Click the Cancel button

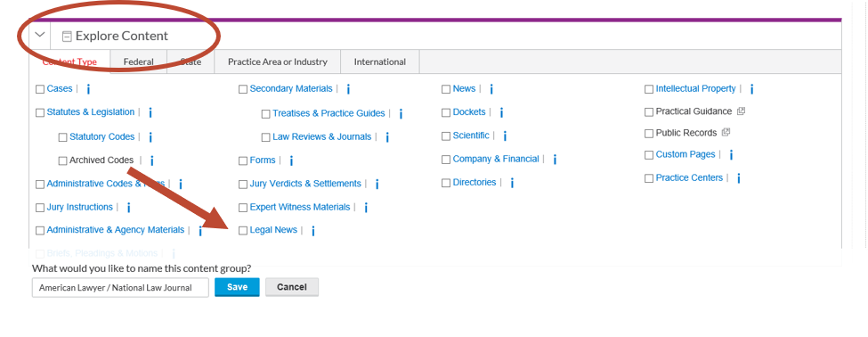292,287
